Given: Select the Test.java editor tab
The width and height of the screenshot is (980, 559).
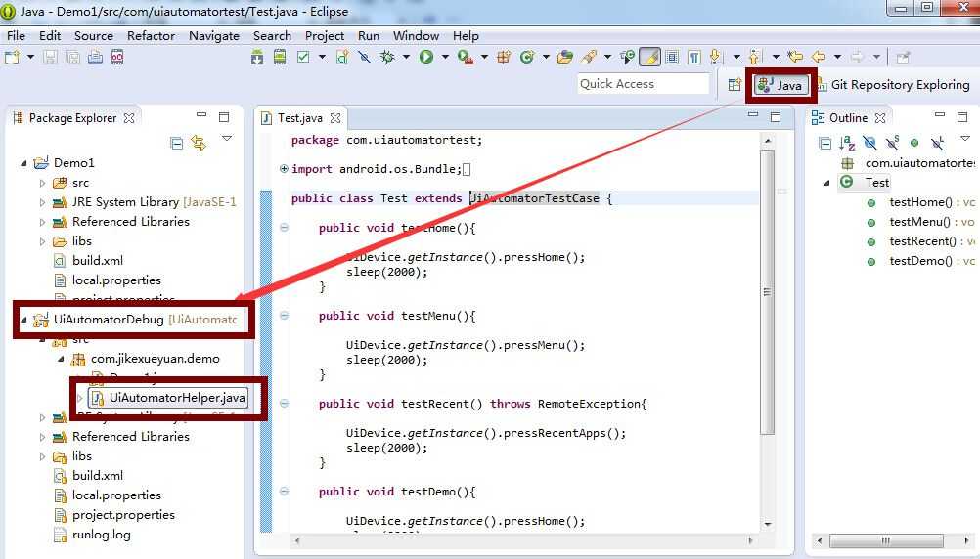Looking at the screenshot, I should 300,118.
